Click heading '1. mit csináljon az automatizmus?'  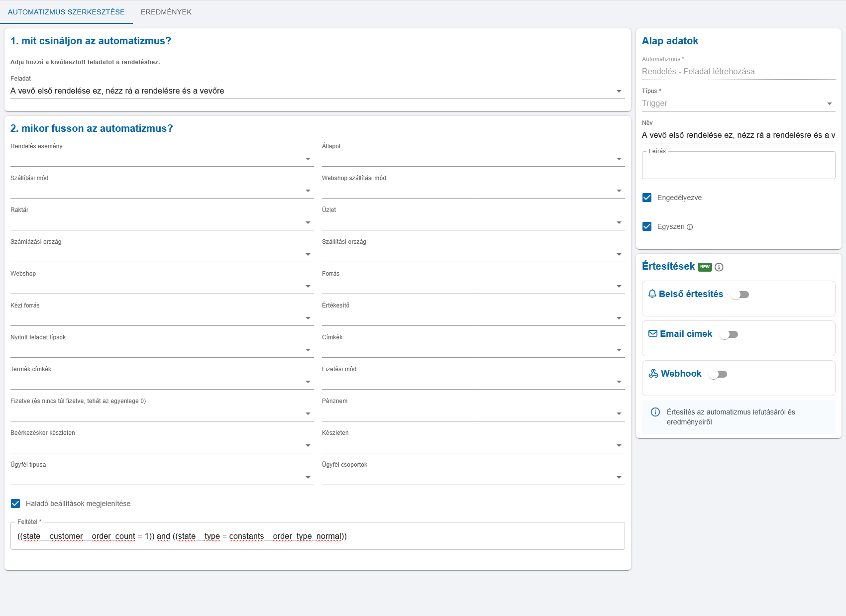pyautogui.click(x=91, y=41)
